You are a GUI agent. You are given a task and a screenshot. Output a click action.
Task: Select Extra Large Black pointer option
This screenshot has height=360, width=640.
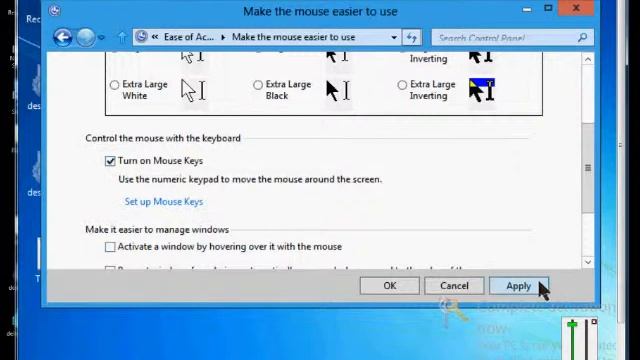click(258, 85)
